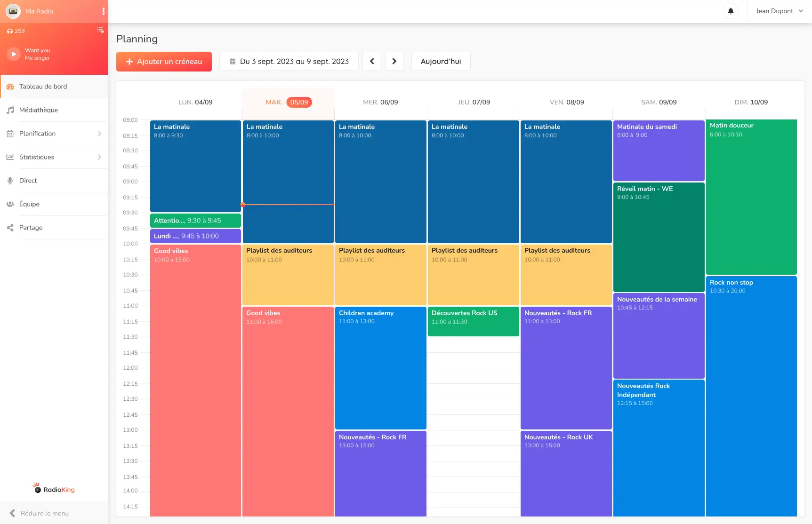Open the Ma Radio options kebab menu
Image resolution: width=812 pixels, height=524 pixels.
tap(103, 11)
